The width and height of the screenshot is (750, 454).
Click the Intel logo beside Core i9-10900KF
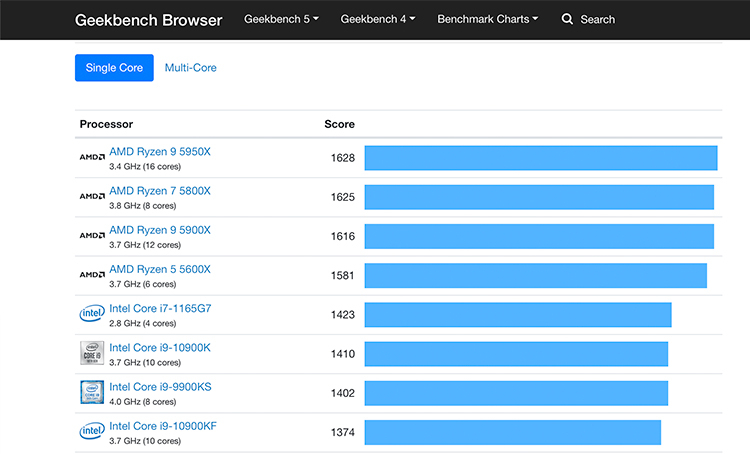(x=91, y=431)
